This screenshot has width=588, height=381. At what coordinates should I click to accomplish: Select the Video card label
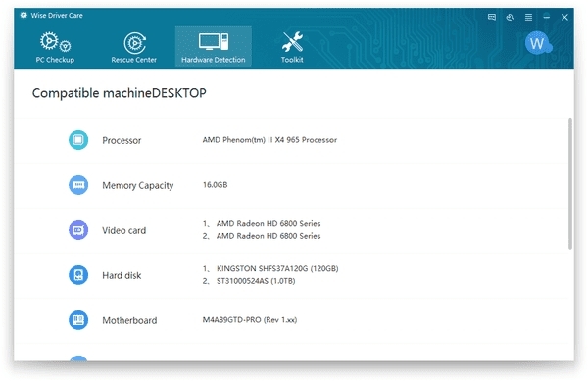pos(123,230)
